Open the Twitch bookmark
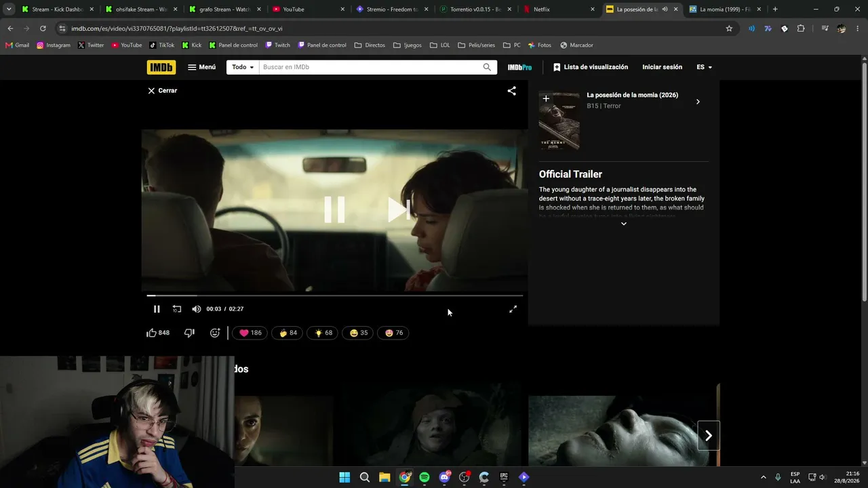 pyautogui.click(x=277, y=45)
